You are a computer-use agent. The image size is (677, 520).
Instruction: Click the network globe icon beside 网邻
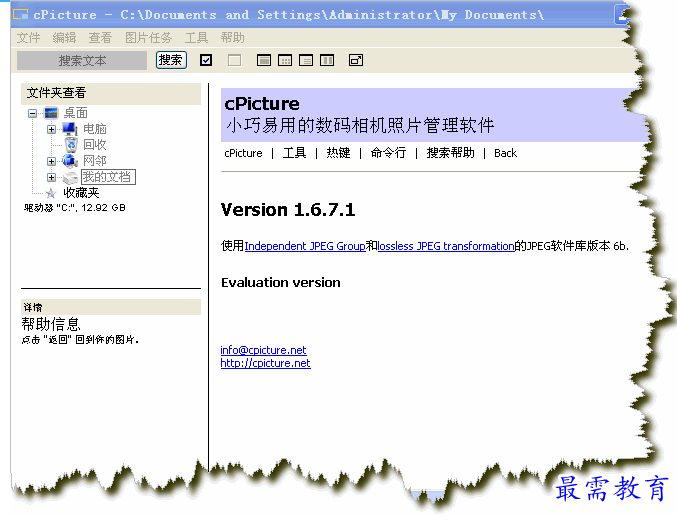70,161
